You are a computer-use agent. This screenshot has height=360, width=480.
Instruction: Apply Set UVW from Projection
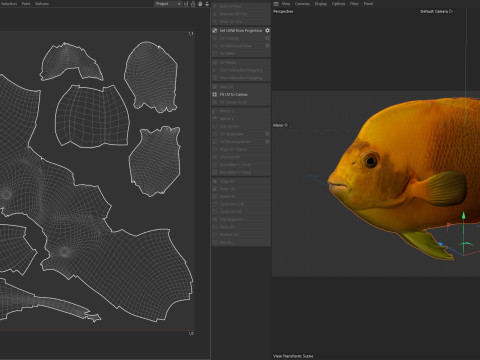coord(238,31)
